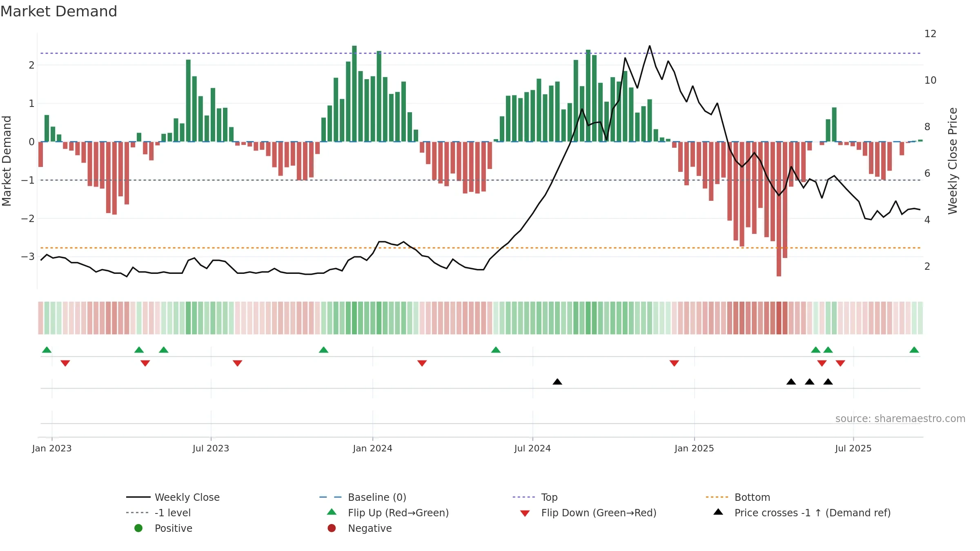
Task: Click the Jul 2023 x-axis label
Action: pos(211,448)
